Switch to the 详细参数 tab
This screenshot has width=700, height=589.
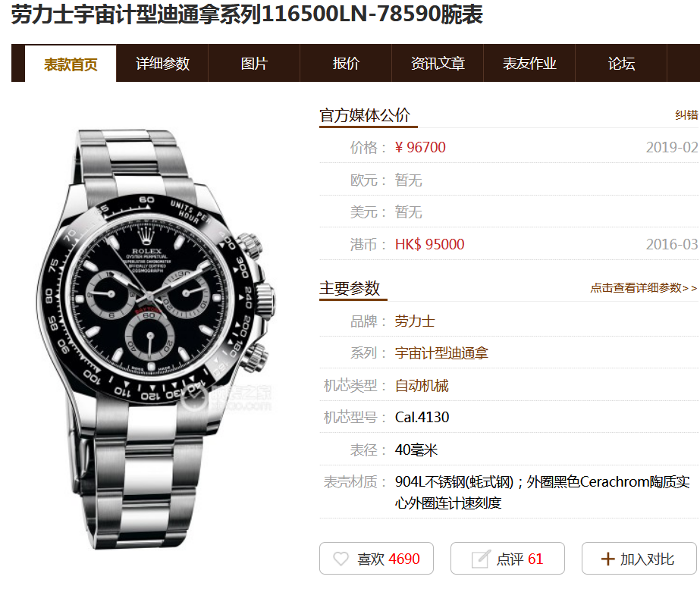(x=162, y=64)
